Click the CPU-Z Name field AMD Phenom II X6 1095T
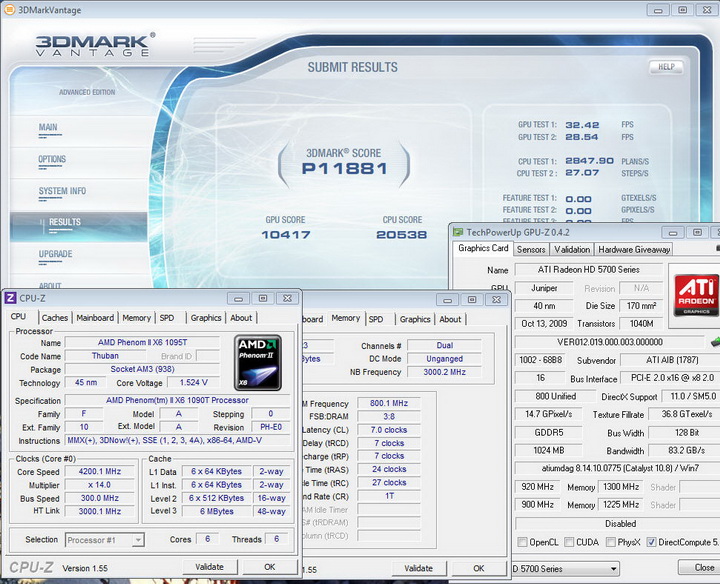Screen dimensions: 720x584 coord(142,343)
